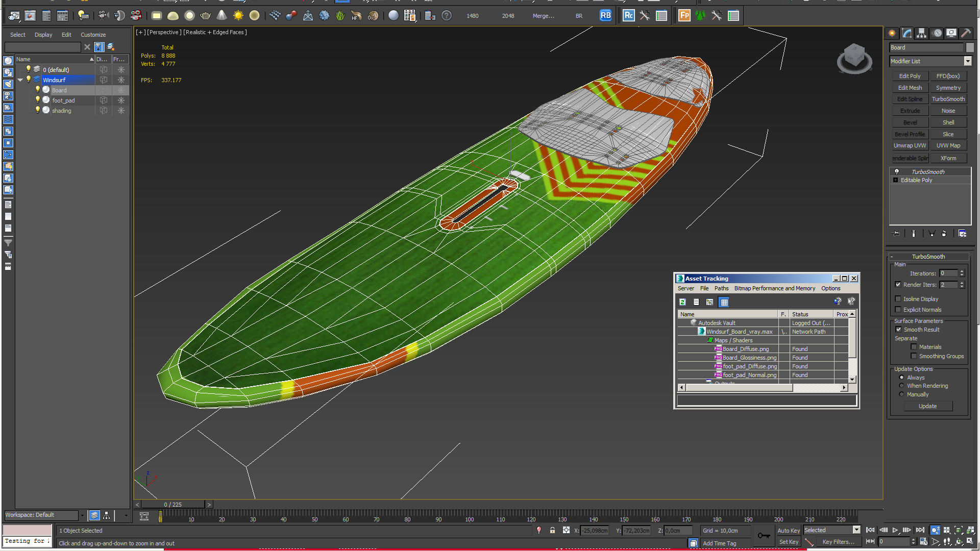Image resolution: width=980 pixels, height=551 pixels.
Task: Toggle the Isoline Display checkbox
Action: tap(898, 299)
